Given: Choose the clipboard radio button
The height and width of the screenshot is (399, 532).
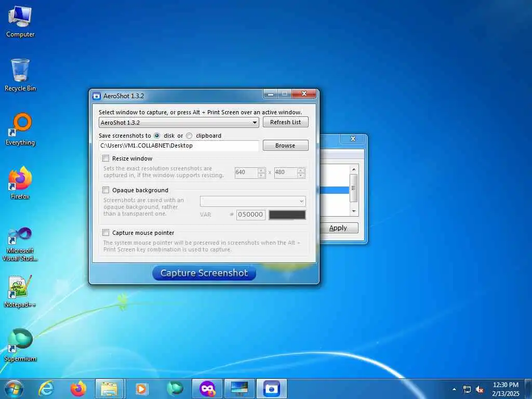Looking at the screenshot, I should pos(189,136).
